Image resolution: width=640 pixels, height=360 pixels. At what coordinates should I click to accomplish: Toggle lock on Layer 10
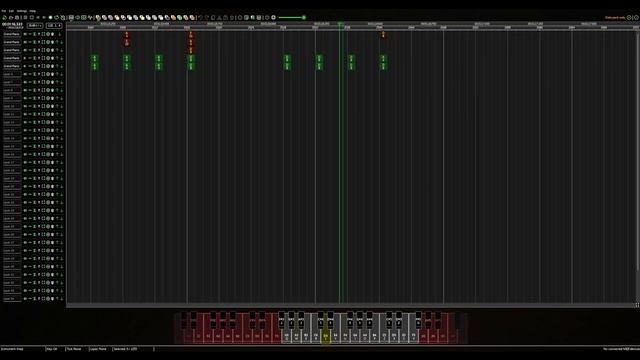(x=34, y=106)
